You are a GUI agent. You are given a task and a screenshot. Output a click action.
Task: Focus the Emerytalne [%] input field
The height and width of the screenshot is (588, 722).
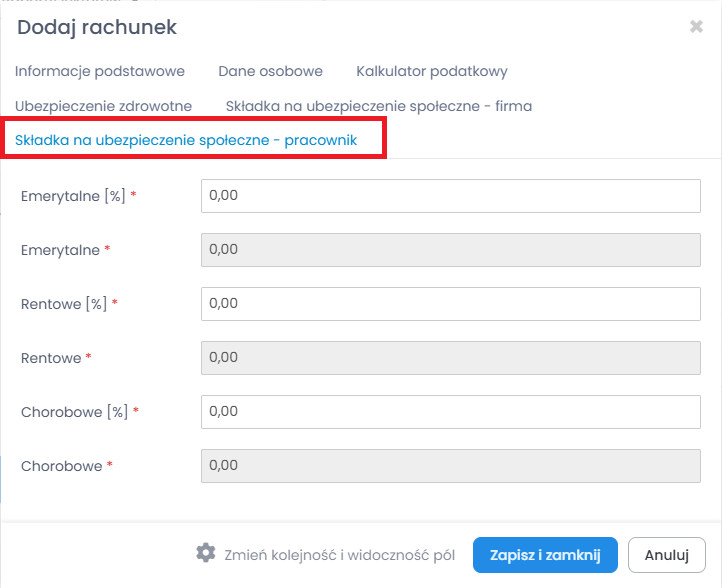pyautogui.click(x=451, y=196)
